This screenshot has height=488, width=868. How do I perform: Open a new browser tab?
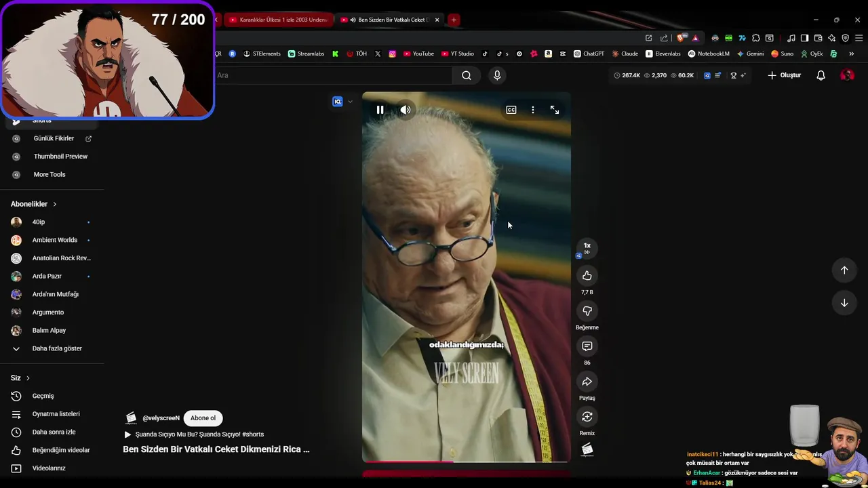click(x=454, y=20)
